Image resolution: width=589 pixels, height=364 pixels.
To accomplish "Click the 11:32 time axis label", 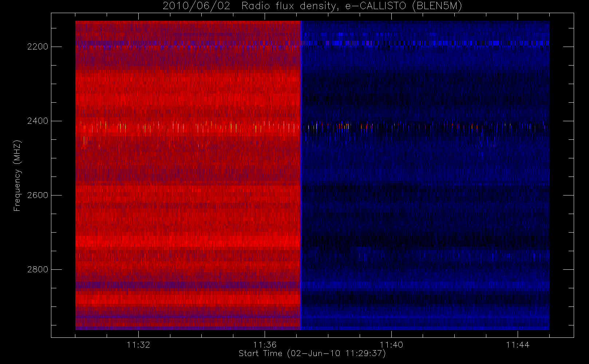I will click(138, 345).
